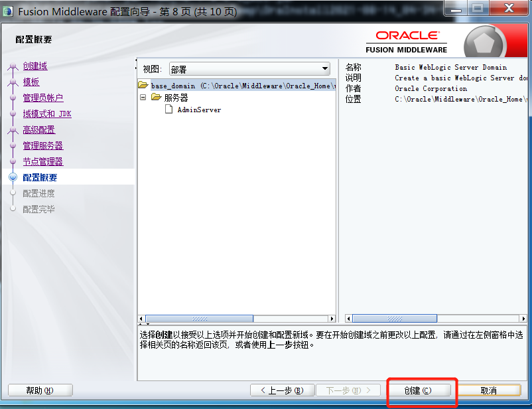Viewport: 532px width, 409px height.
Task: Click the 配置概要 step indicator circle
Action: point(13,177)
